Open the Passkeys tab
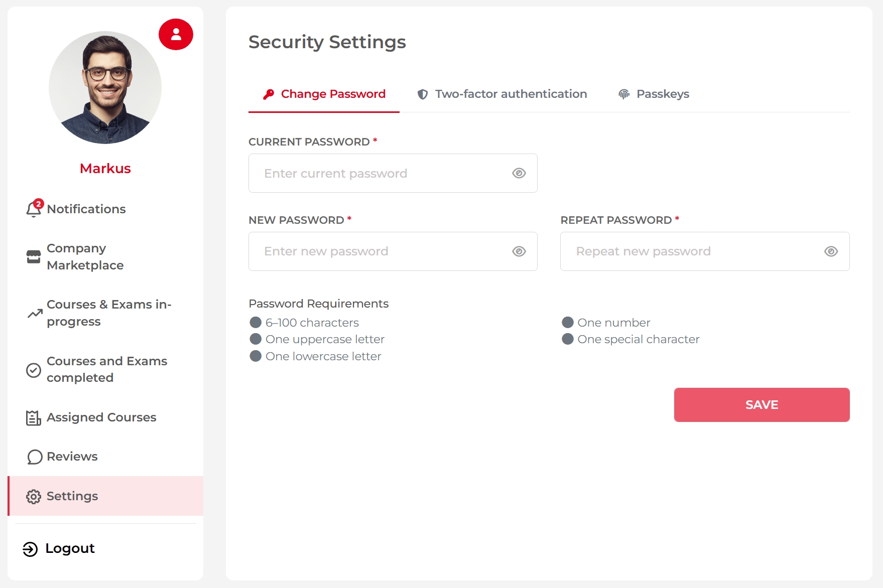 [654, 94]
